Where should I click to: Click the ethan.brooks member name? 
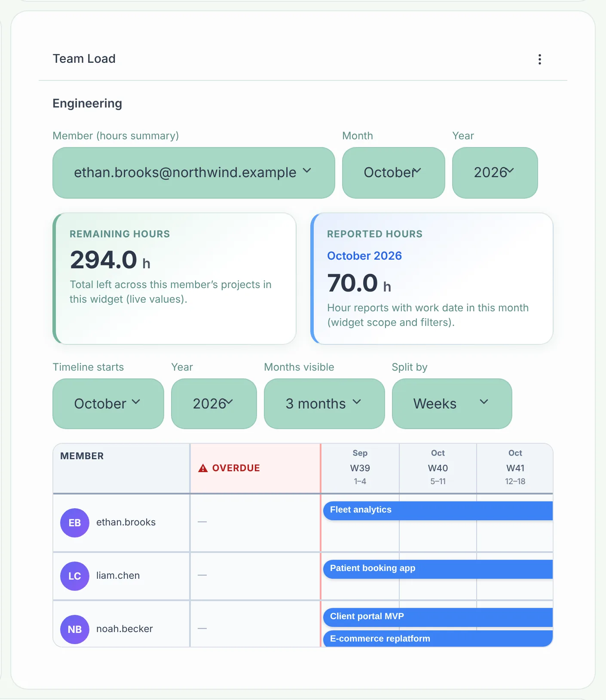tap(126, 522)
